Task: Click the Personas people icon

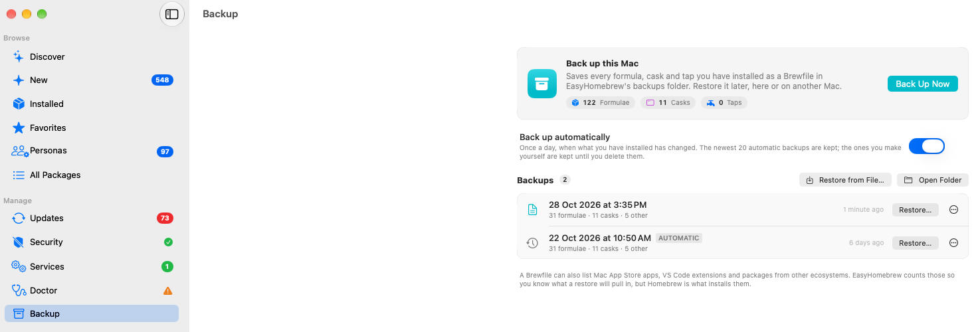Action: point(20,151)
